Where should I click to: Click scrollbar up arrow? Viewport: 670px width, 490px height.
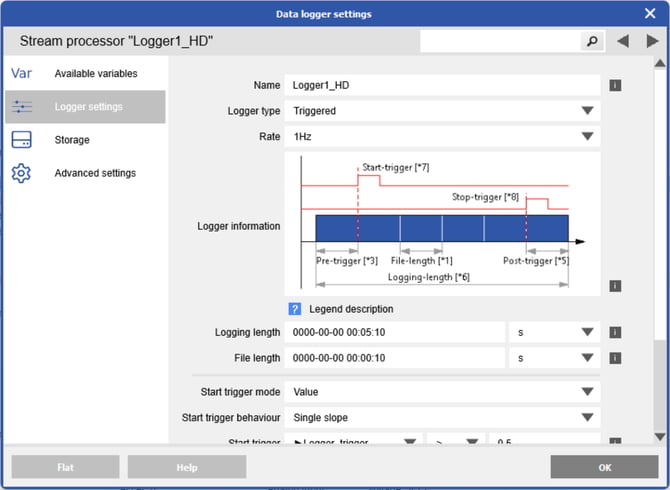click(660, 63)
